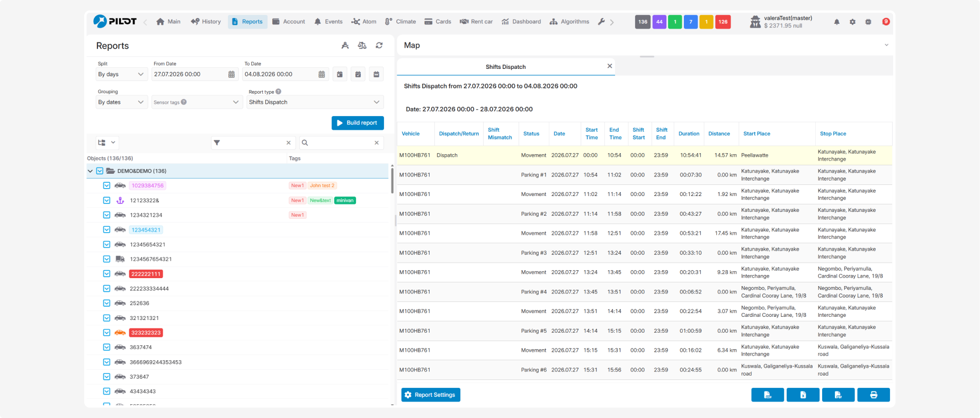Open the History menu item
The width and height of the screenshot is (980, 418).
[x=206, y=22]
